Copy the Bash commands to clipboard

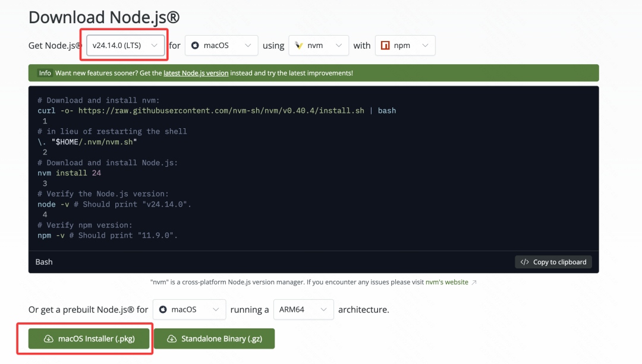click(x=553, y=262)
